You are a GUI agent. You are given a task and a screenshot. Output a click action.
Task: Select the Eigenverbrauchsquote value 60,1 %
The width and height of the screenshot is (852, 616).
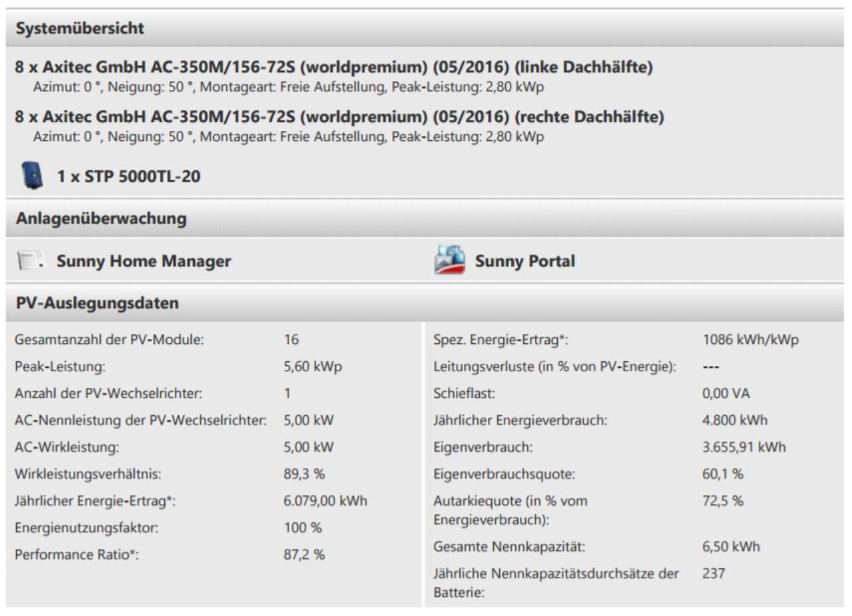click(x=722, y=474)
